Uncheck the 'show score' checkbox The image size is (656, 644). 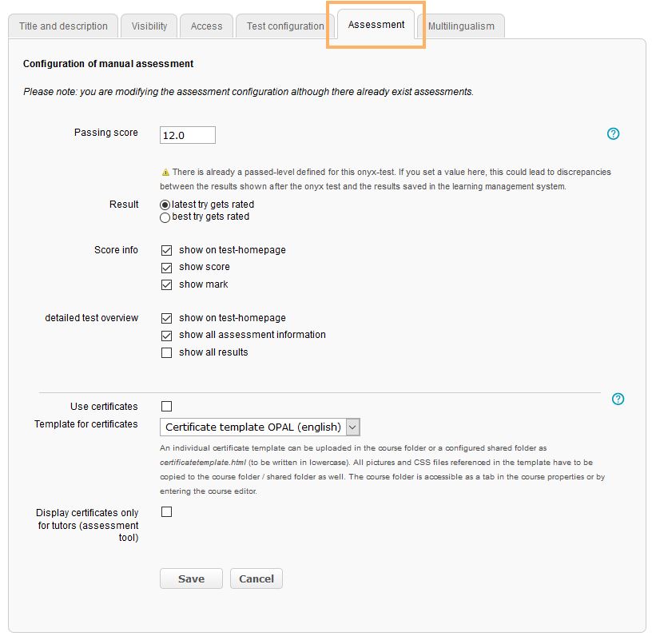coord(167,268)
